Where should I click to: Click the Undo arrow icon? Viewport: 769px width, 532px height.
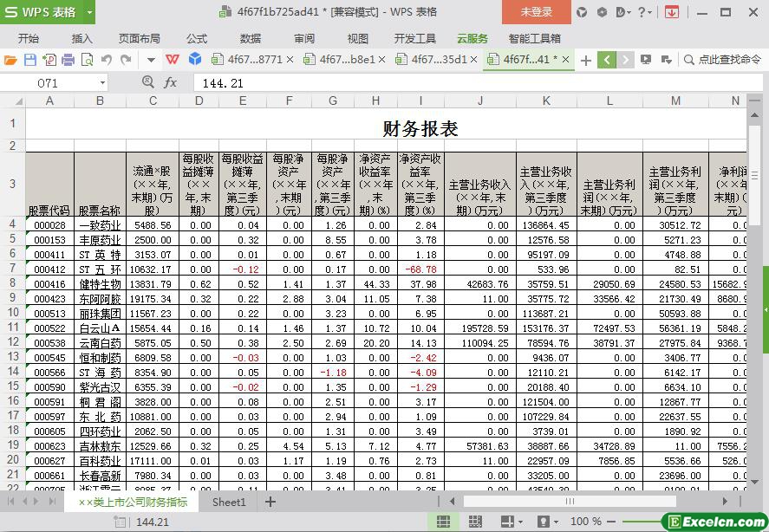pyautogui.click(x=106, y=60)
